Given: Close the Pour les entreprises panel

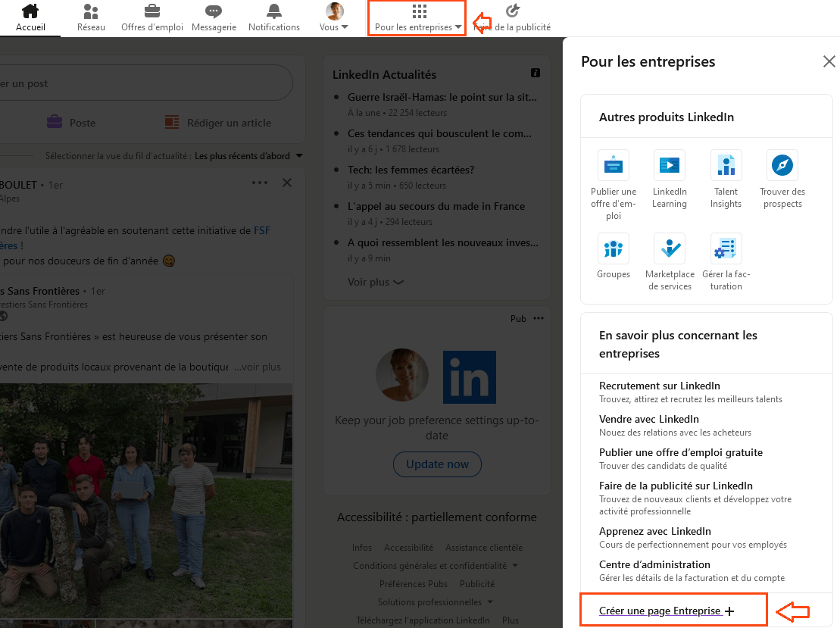Looking at the screenshot, I should click(829, 61).
